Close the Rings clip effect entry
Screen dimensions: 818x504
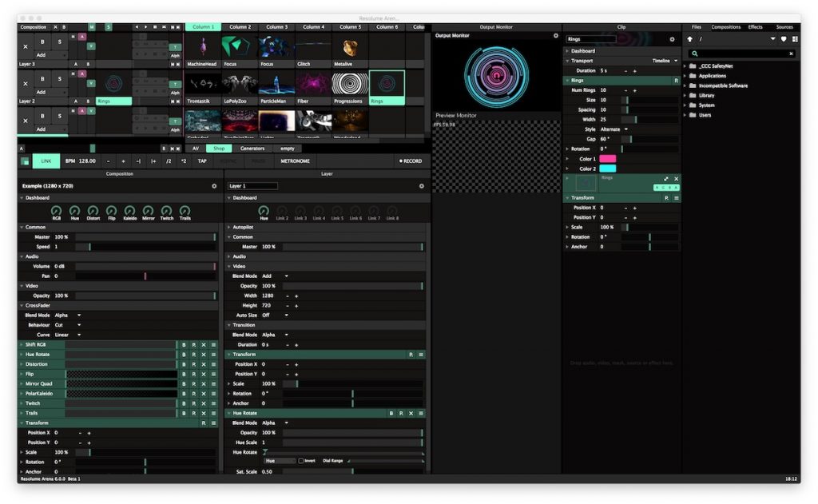(676, 179)
